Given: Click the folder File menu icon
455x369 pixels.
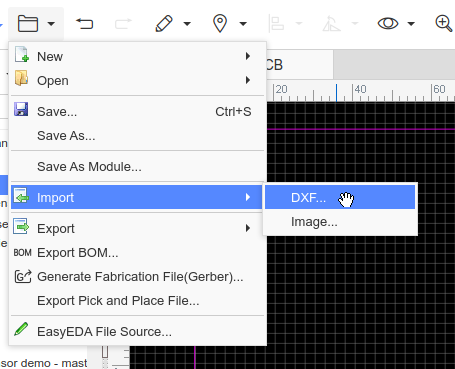Looking at the screenshot, I should (x=28, y=24).
